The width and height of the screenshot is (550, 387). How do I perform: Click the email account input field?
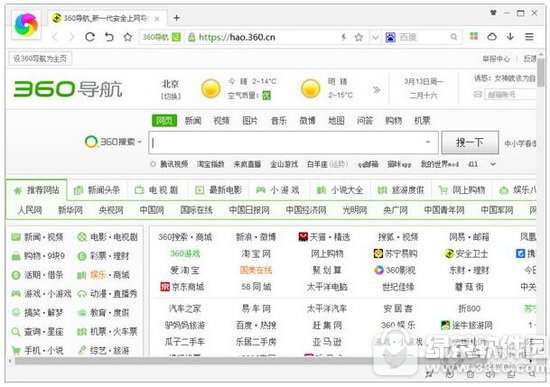click(x=510, y=94)
